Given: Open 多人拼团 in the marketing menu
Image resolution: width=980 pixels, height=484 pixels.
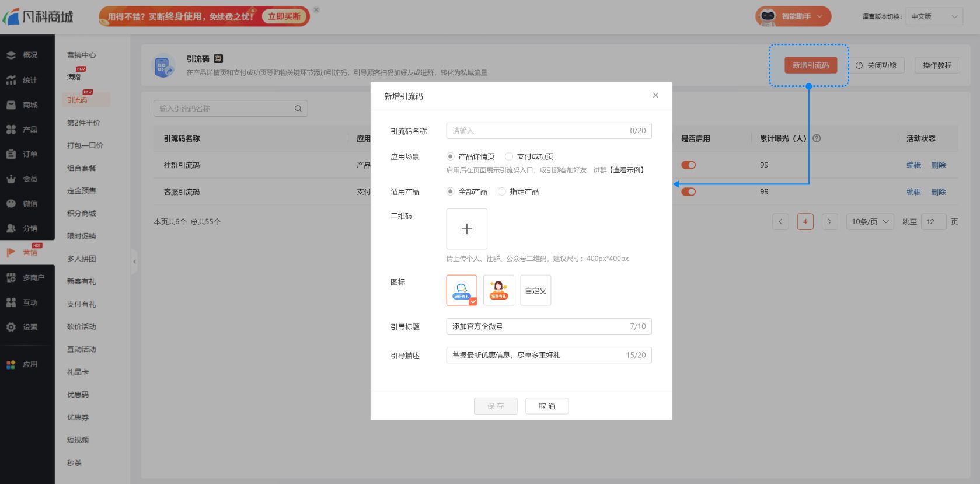Looking at the screenshot, I should (x=81, y=259).
